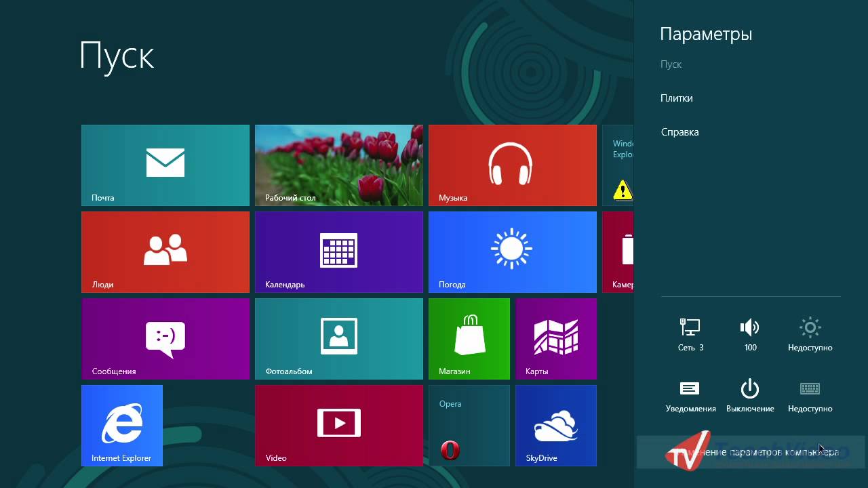Click the brightness icon marked Недоступно
Viewport: 868px width, 488px height.
pos(810,334)
